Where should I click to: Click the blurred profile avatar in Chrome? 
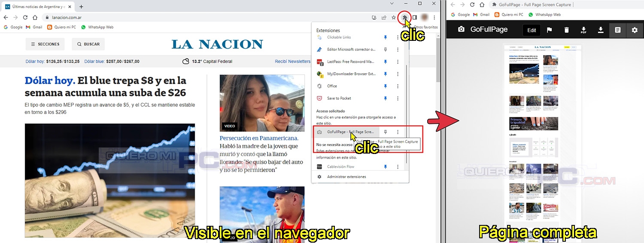(425, 18)
